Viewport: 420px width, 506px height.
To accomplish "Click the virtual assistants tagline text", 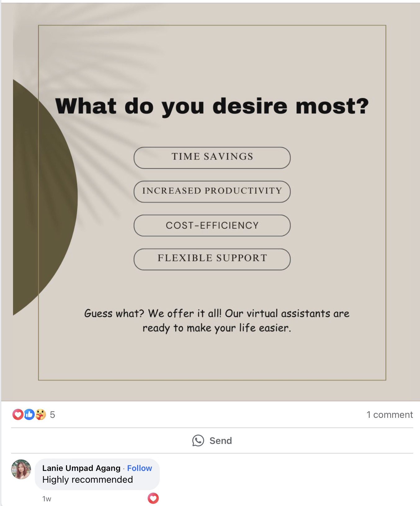I will [x=217, y=320].
